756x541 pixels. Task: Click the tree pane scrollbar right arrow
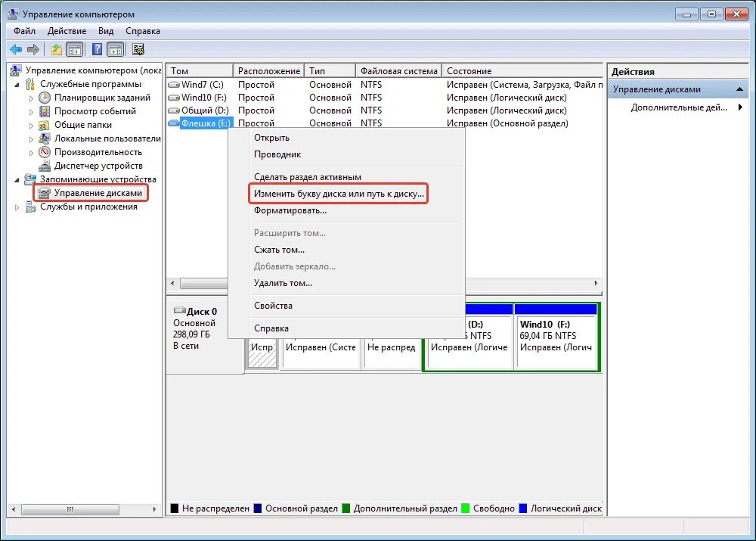point(154,509)
